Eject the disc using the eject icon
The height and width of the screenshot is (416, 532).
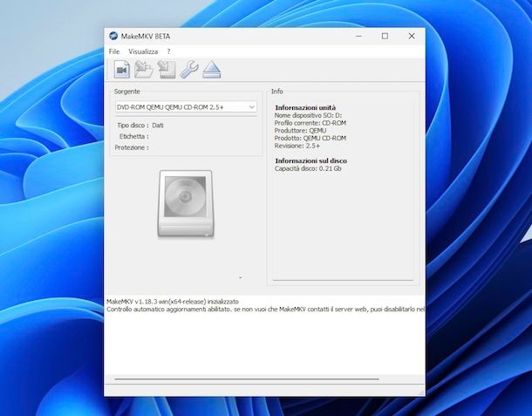coord(212,71)
